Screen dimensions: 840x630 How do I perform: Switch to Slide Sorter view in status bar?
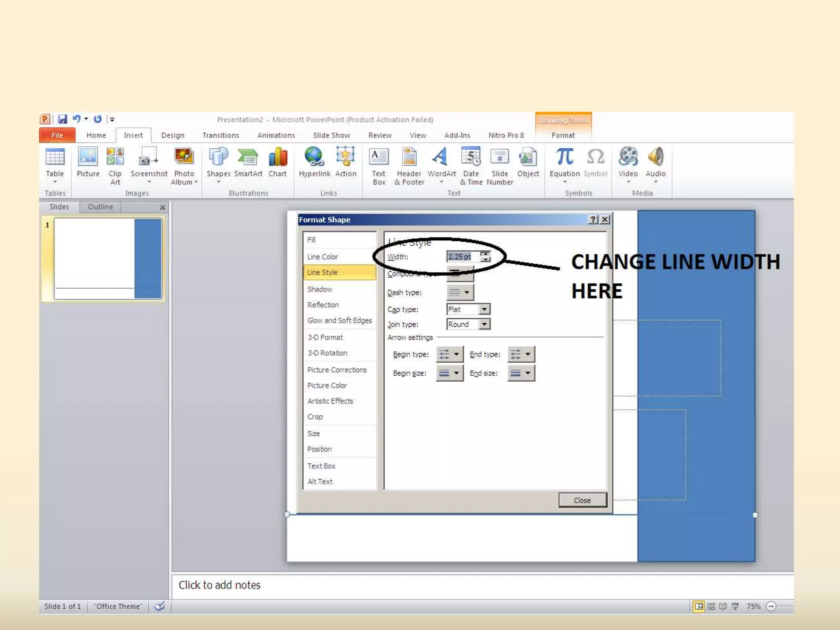(x=711, y=606)
